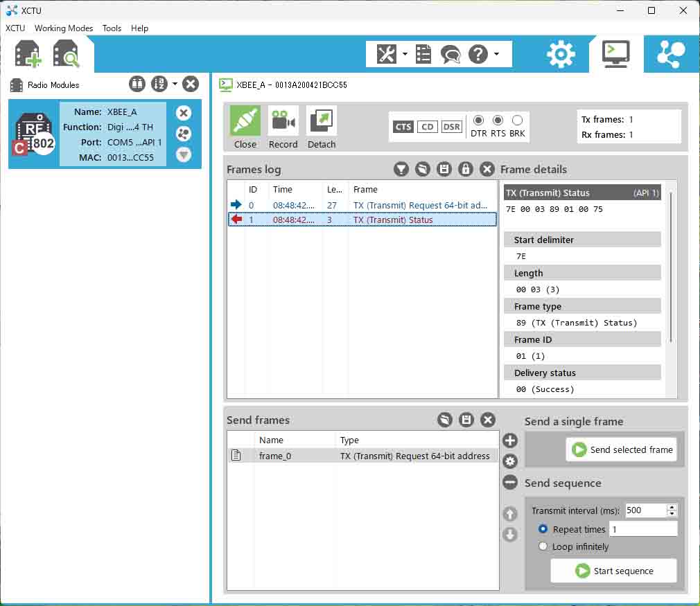Open the sort modules dropdown arrow
The height and width of the screenshot is (606, 700).
coord(175,84)
